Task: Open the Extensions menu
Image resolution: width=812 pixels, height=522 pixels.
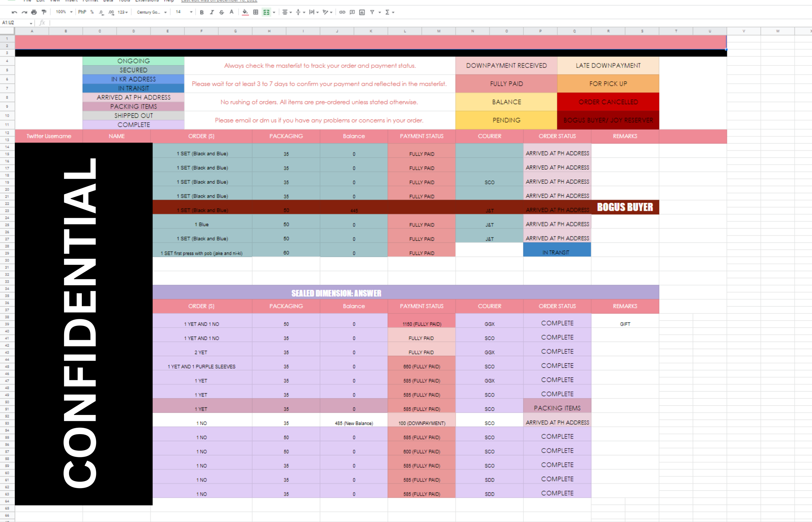Action: click(x=147, y=1)
